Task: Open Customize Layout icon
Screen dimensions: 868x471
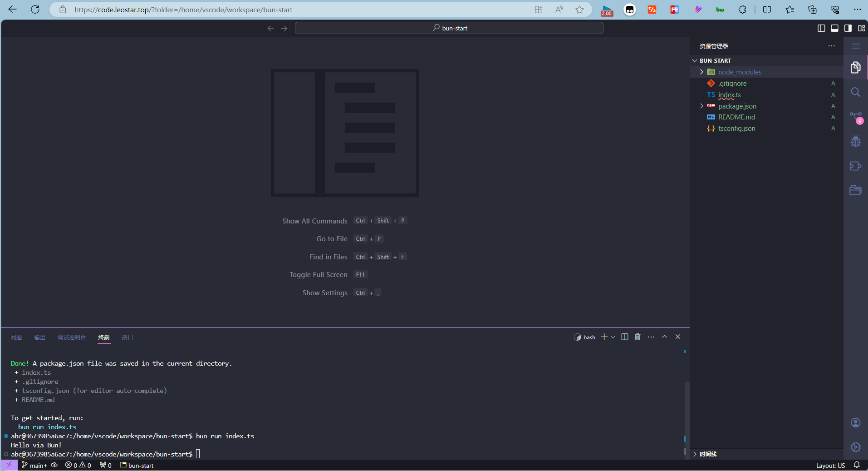Action: pos(861,28)
